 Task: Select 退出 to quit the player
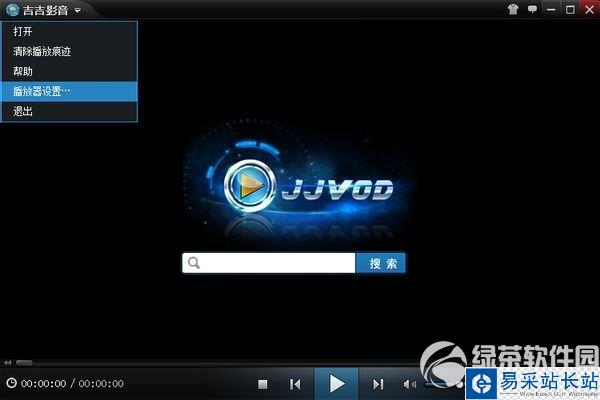point(69,111)
